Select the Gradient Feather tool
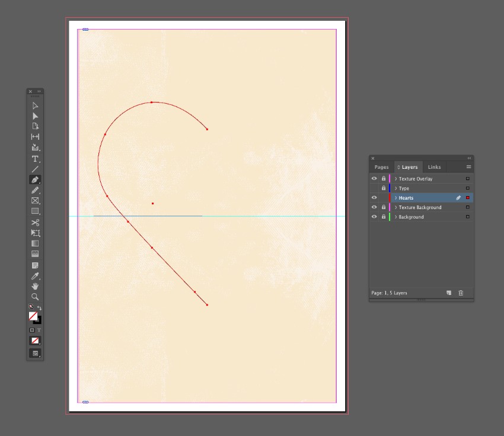Screen dimensions: 504x436 (x=35, y=254)
